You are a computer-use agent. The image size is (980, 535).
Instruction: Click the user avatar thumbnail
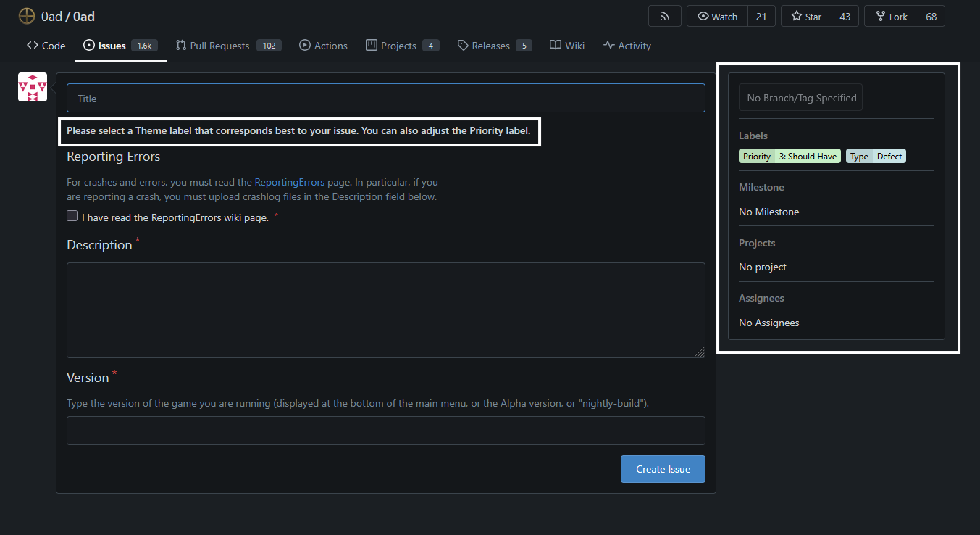tap(33, 87)
